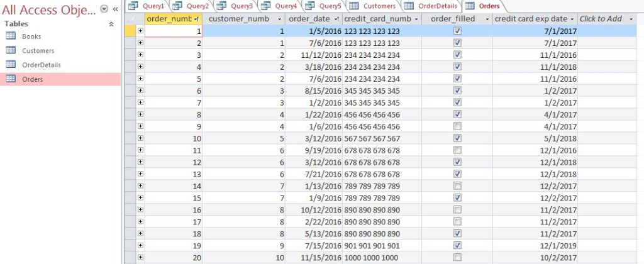Screen dimensions: 644x264
Task: Uncheck order_filled for order 1
Action: [458, 31]
